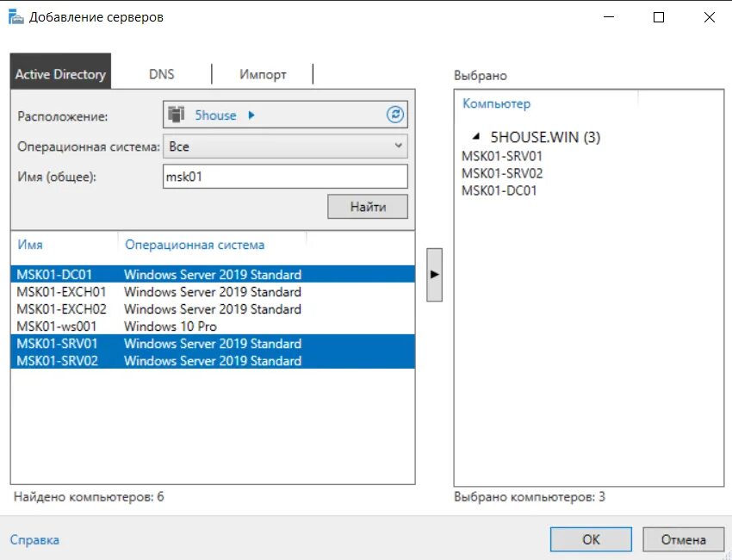Click the refresh icon in location field
The width and height of the screenshot is (732, 560).
coord(395,115)
